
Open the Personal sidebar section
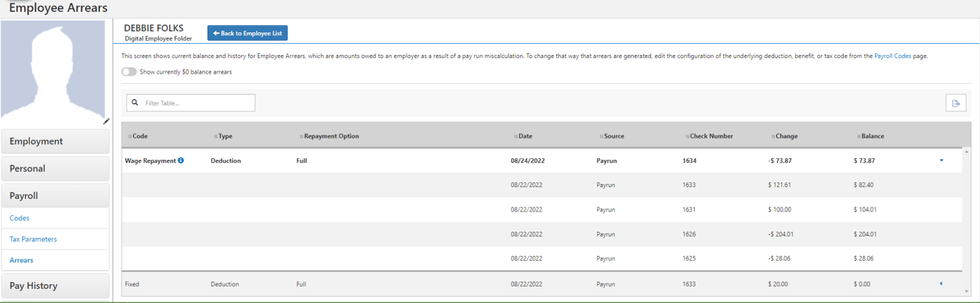point(56,168)
